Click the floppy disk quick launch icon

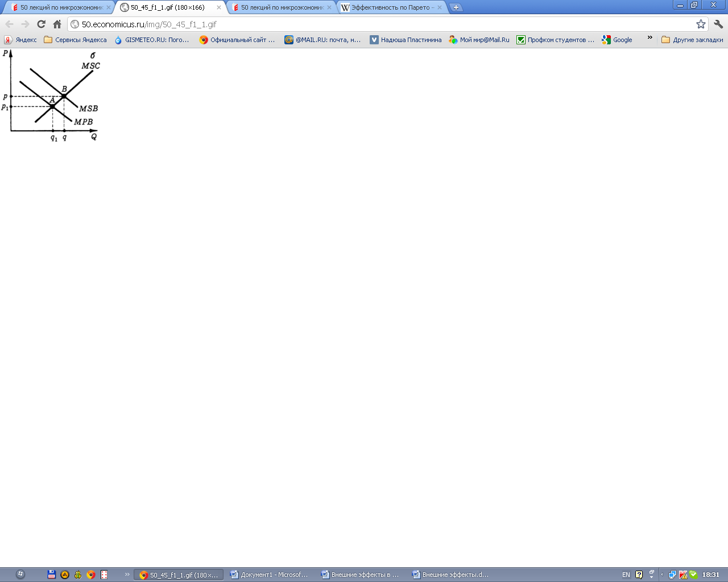click(x=51, y=575)
